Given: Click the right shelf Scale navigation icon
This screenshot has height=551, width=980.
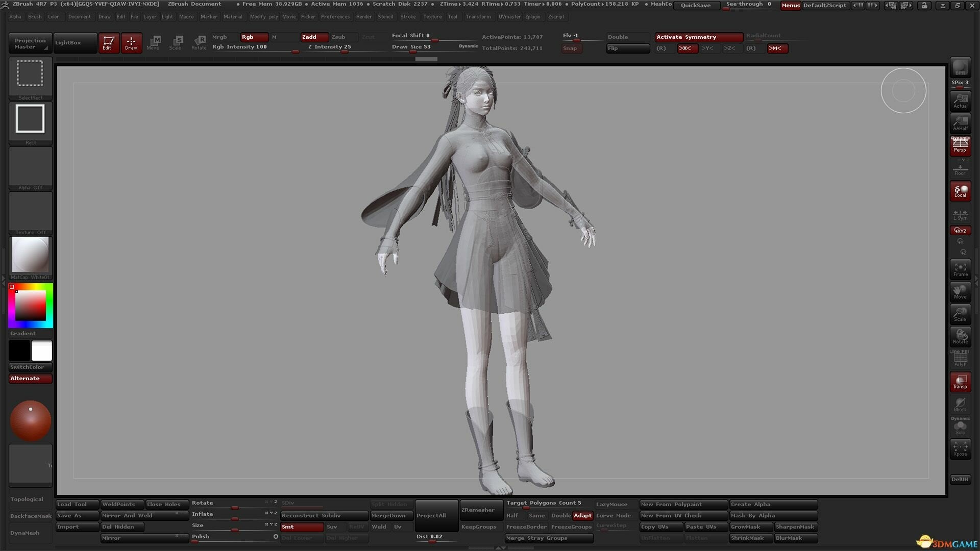Looking at the screenshot, I should tap(960, 314).
